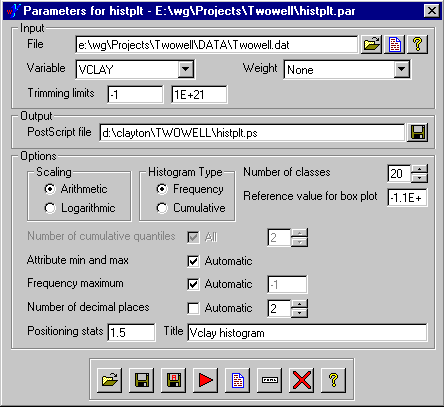Uncheck Automatic for Attribute min and max
Screen dimensions: 444x407
click(193, 261)
